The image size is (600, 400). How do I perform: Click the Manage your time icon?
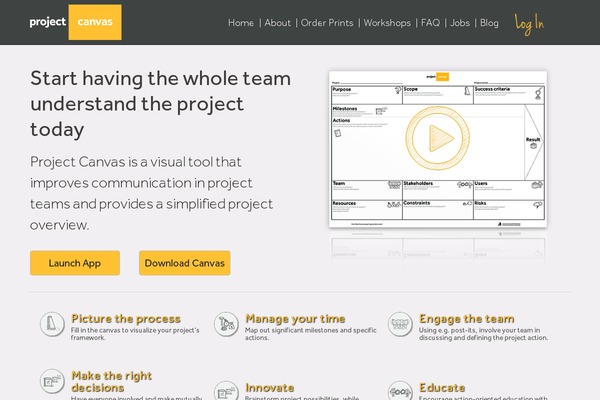226,324
